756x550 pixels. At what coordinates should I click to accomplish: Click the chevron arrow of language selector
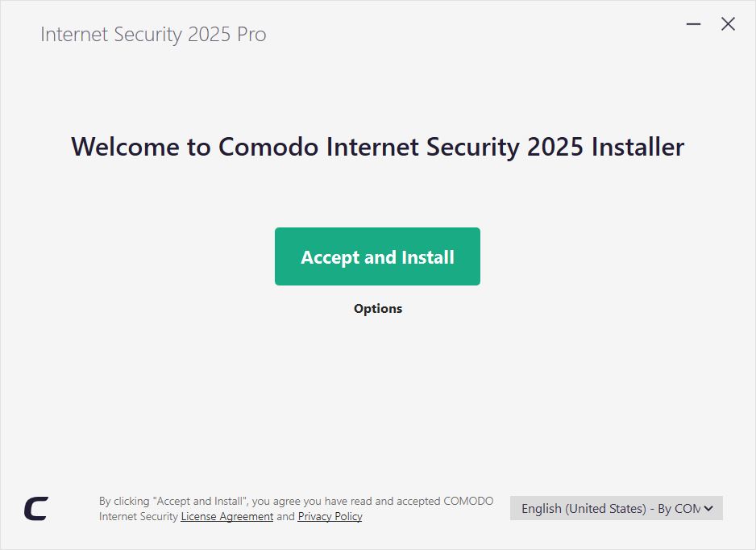[x=708, y=508]
